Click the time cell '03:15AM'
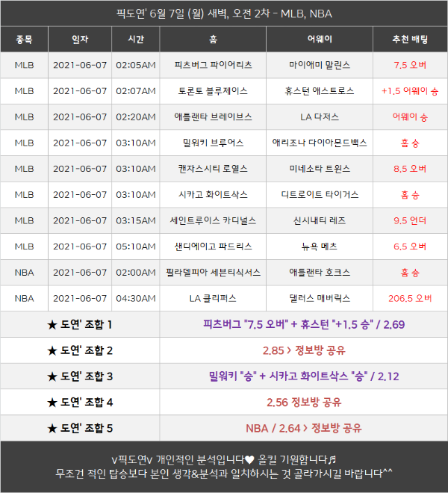The image size is (448, 493). pyautogui.click(x=136, y=220)
